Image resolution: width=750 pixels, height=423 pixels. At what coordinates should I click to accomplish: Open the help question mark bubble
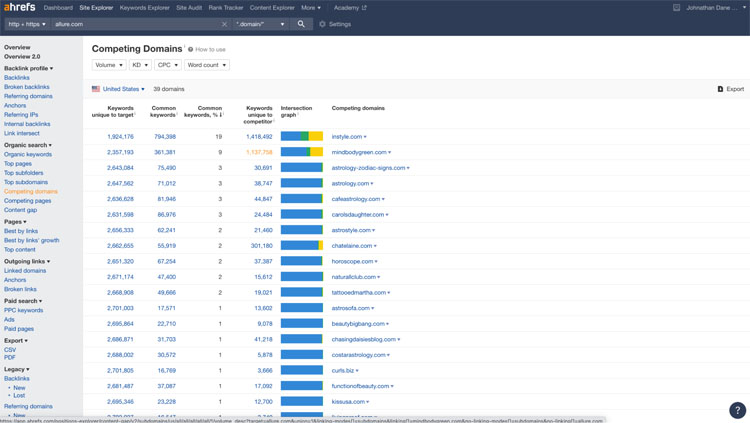(x=738, y=410)
